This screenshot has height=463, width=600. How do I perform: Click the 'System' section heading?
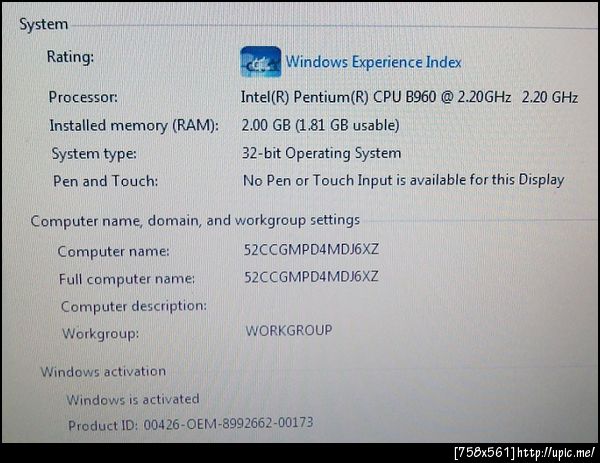pos(44,24)
